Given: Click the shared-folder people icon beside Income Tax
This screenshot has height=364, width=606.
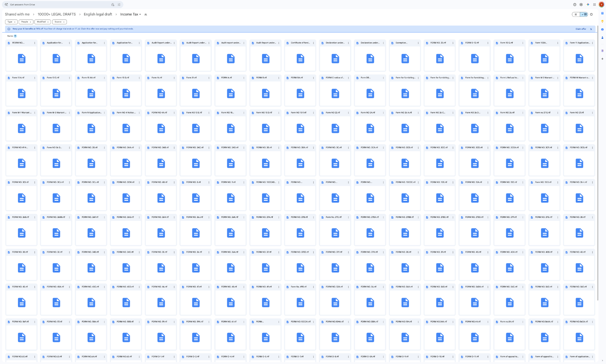Looking at the screenshot, I should pos(146,15).
